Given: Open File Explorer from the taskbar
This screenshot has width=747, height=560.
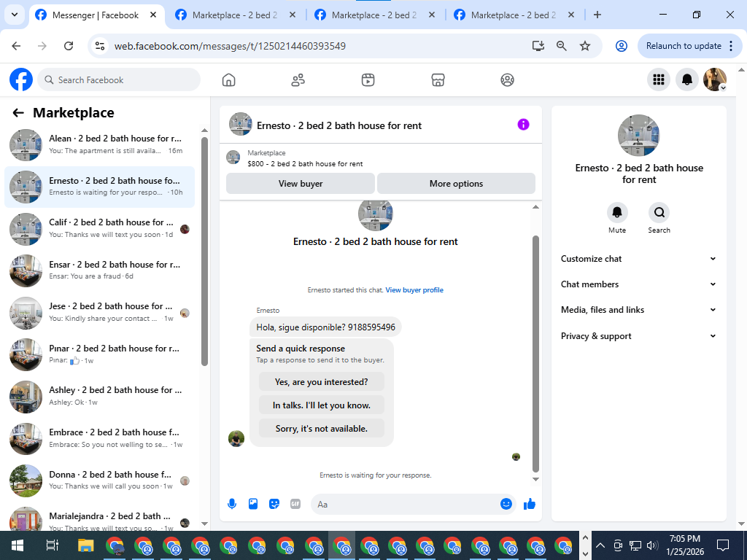Looking at the screenshot, I should (x=86, y=545).
